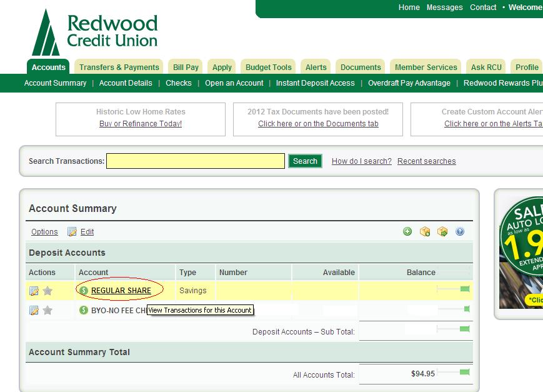
Task: Click the green dollar icon beside REGULAR SHARE
Action: [84, 291]
